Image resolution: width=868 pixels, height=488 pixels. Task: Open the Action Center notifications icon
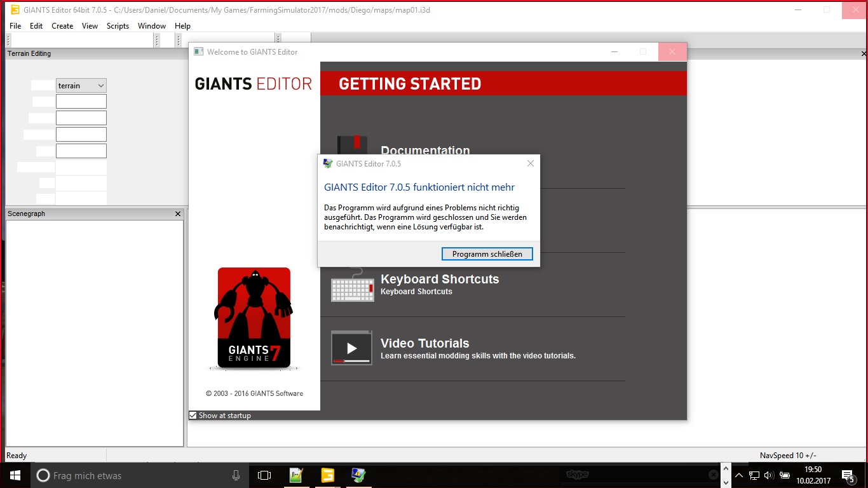[x=848, y=475]
